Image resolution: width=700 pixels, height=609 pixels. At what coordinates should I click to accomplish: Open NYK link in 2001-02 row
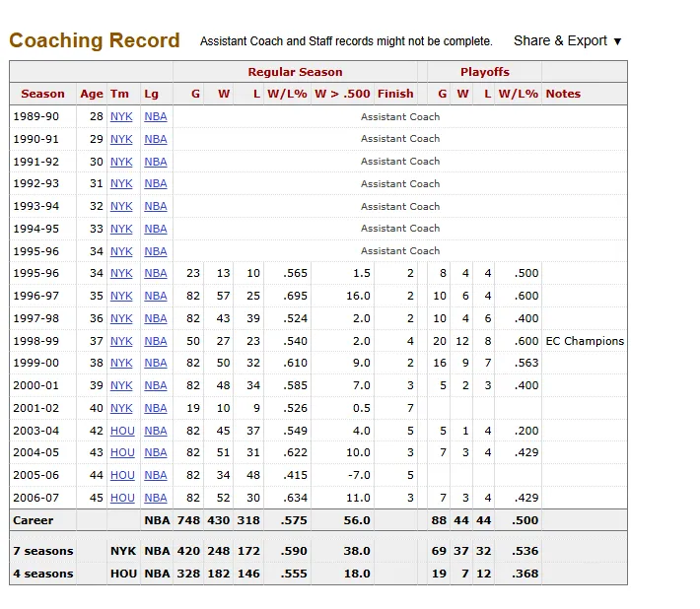(121, 408)
